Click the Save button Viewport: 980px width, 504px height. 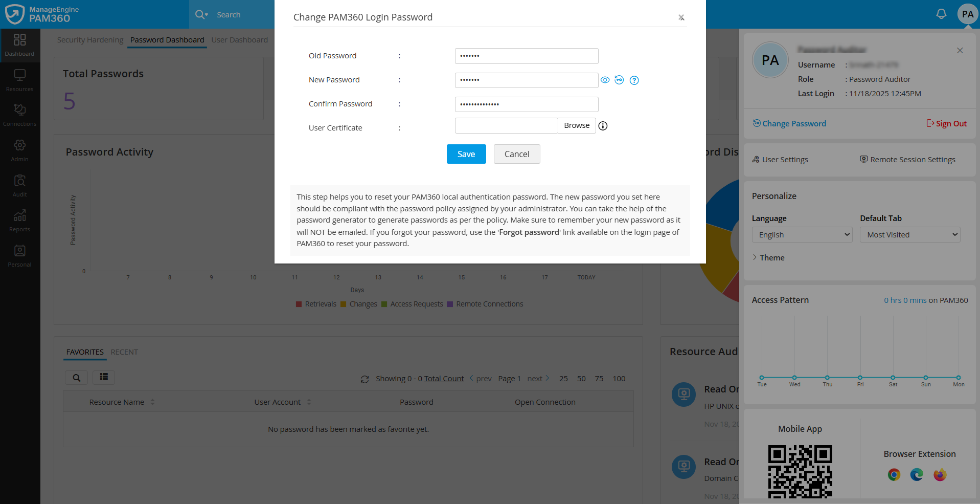(x=466, y=154)
